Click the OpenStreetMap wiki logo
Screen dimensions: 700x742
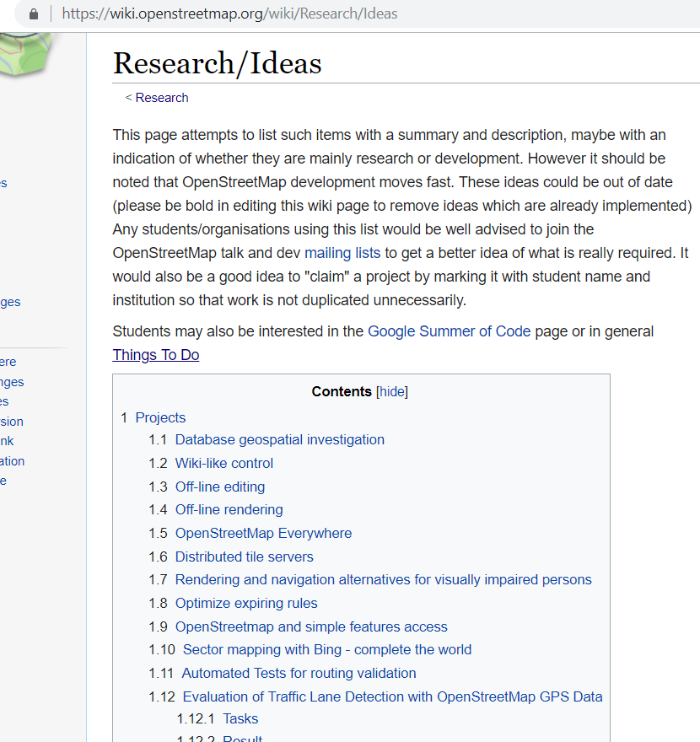coord(24,53)
